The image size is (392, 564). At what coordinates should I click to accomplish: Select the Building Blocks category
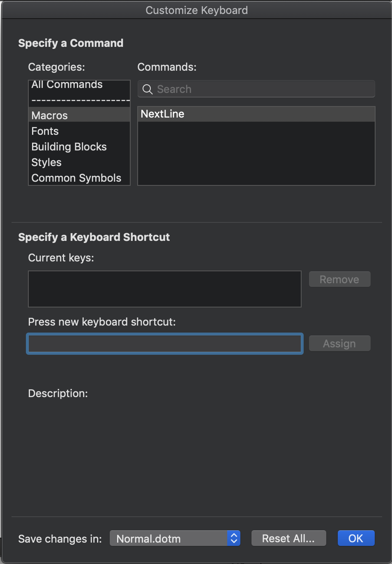[69, 147]
